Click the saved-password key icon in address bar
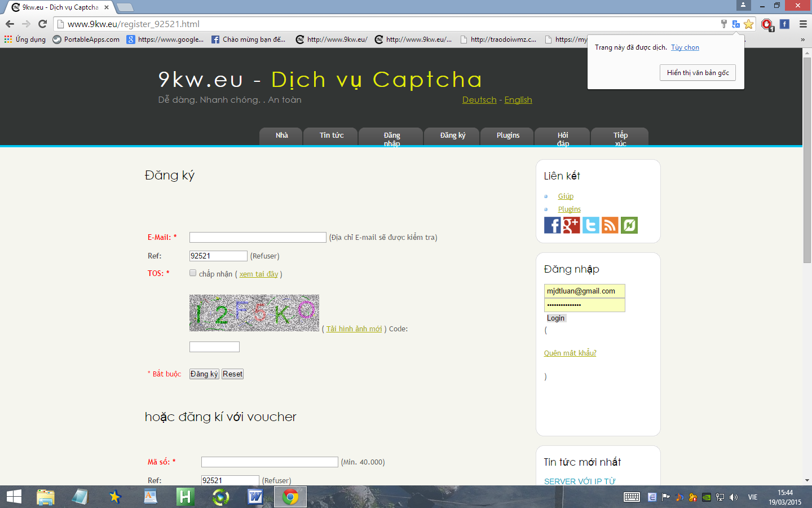 [x=724, y=24]
